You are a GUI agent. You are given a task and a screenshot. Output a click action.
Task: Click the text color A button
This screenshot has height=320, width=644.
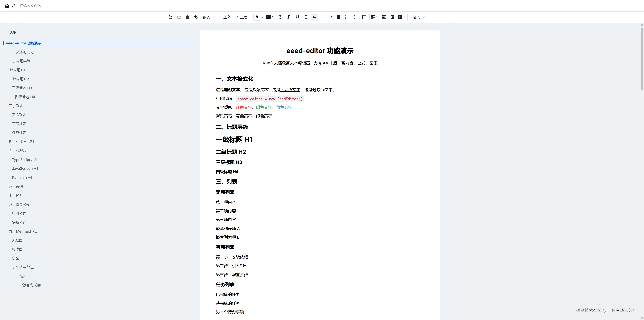click(257, 17)
